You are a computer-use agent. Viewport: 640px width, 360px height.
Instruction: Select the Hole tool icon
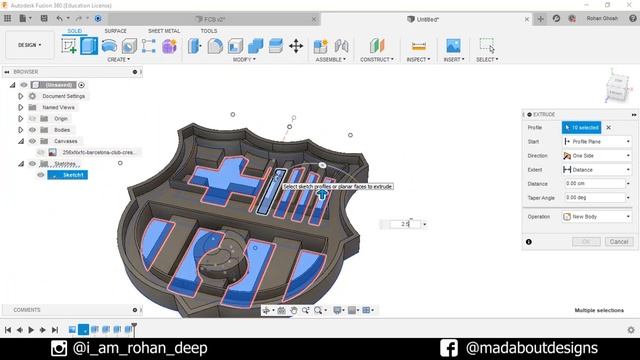click(129, 46)
